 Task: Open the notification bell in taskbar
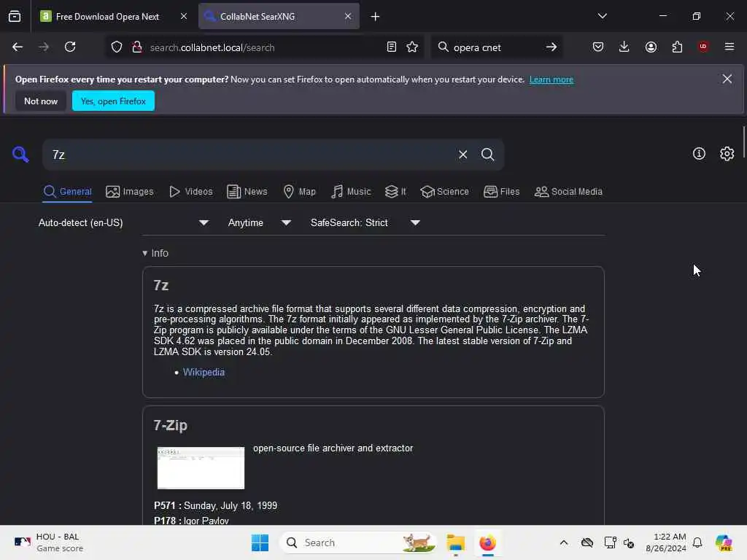click(697, 542)
